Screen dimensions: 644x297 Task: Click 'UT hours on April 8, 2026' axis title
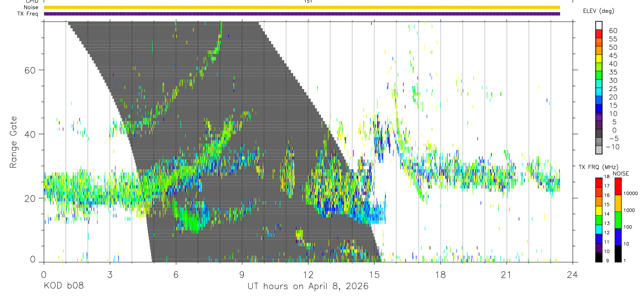point(308,286)
